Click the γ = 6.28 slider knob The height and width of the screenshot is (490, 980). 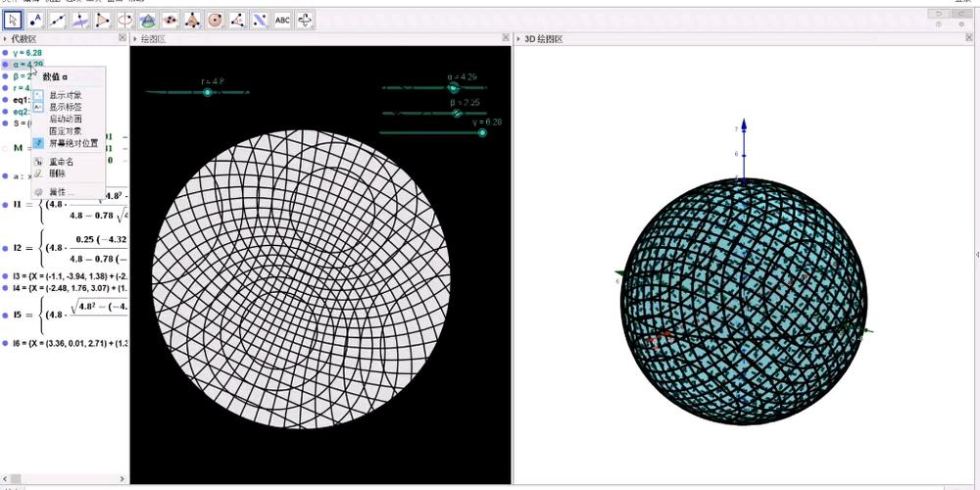click(482, 132)
